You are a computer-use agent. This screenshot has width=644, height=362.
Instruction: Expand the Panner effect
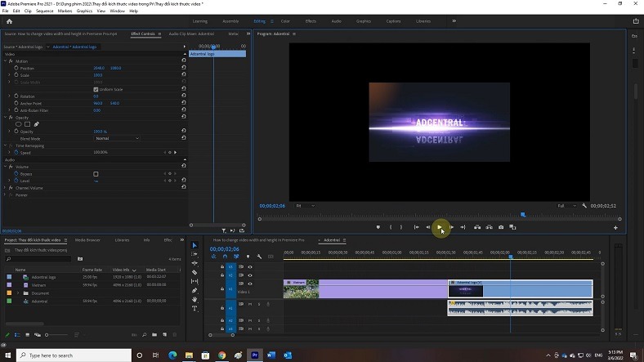[x=6, y=195]
